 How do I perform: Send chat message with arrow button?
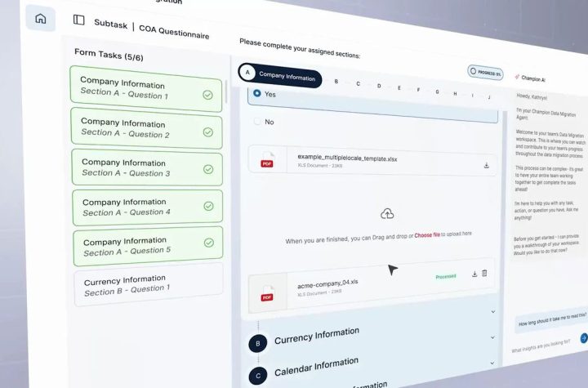tap(583, 337)
